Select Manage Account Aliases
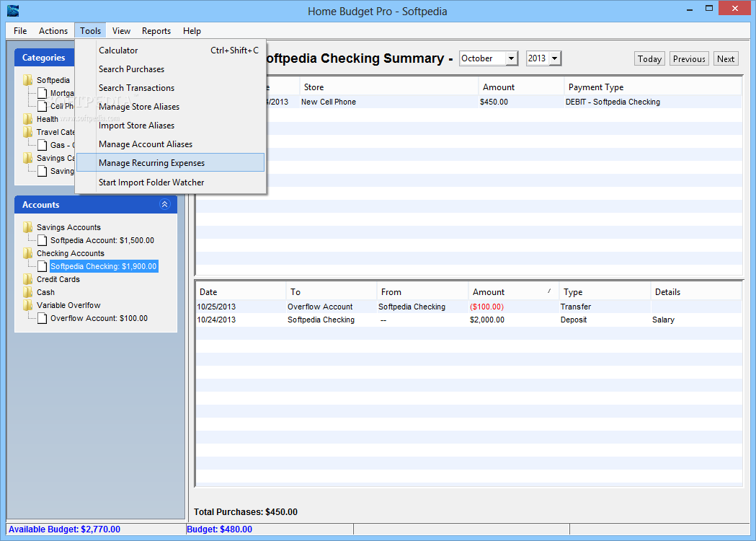The width and height of the screenshot is (756, 541). point(171,144)
